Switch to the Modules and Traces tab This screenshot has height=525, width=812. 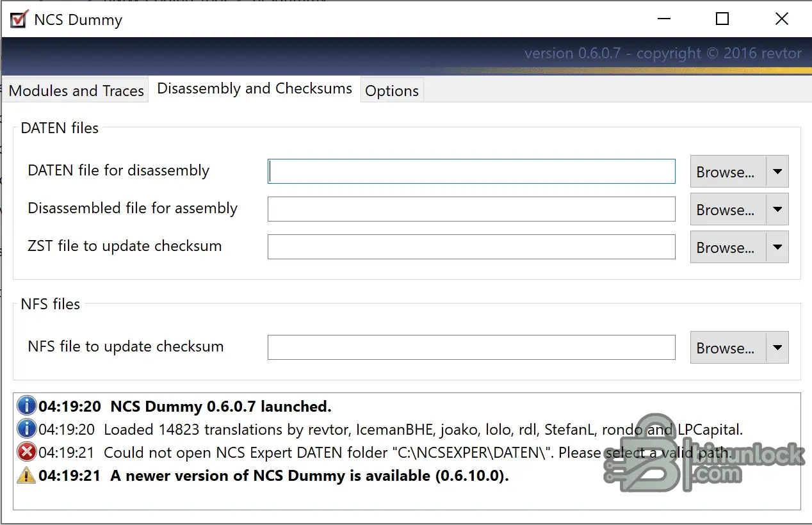(x=76, y=90)
